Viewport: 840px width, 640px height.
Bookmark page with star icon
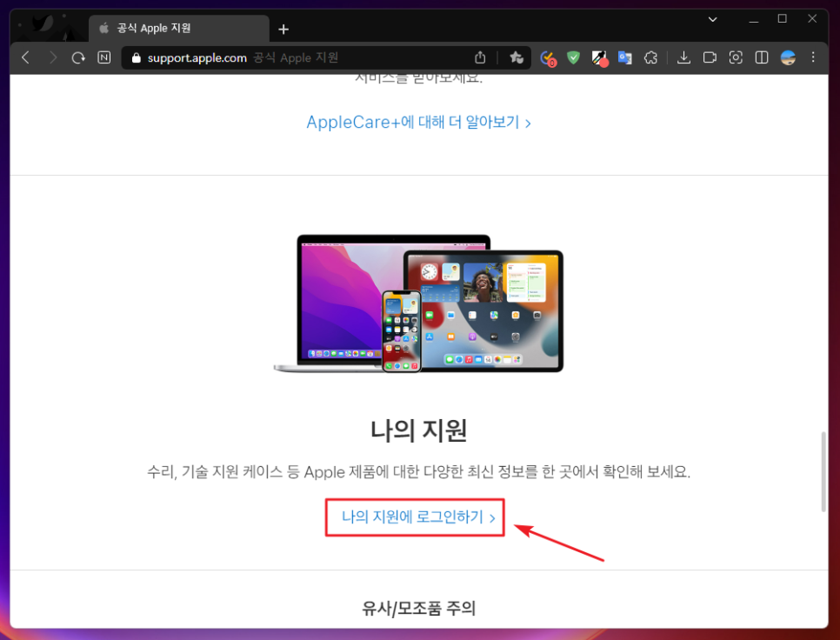[517, 57]
